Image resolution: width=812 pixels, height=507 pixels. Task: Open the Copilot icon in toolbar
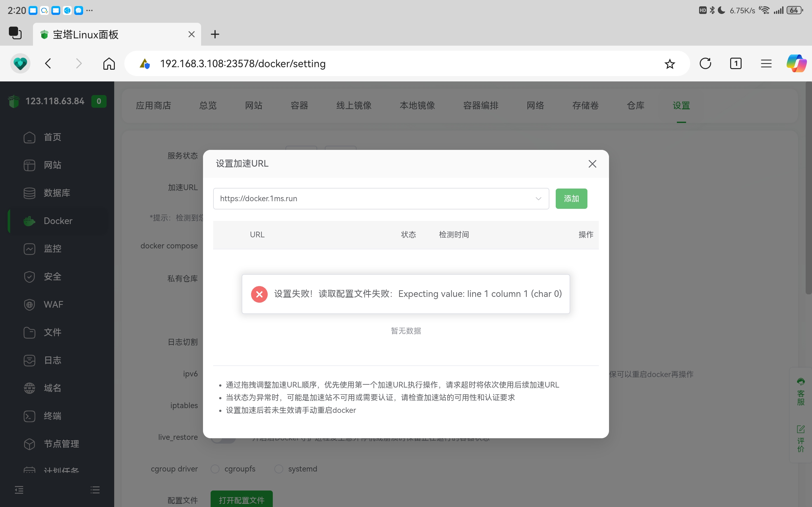pyautogui.click(x=796, y=63)
